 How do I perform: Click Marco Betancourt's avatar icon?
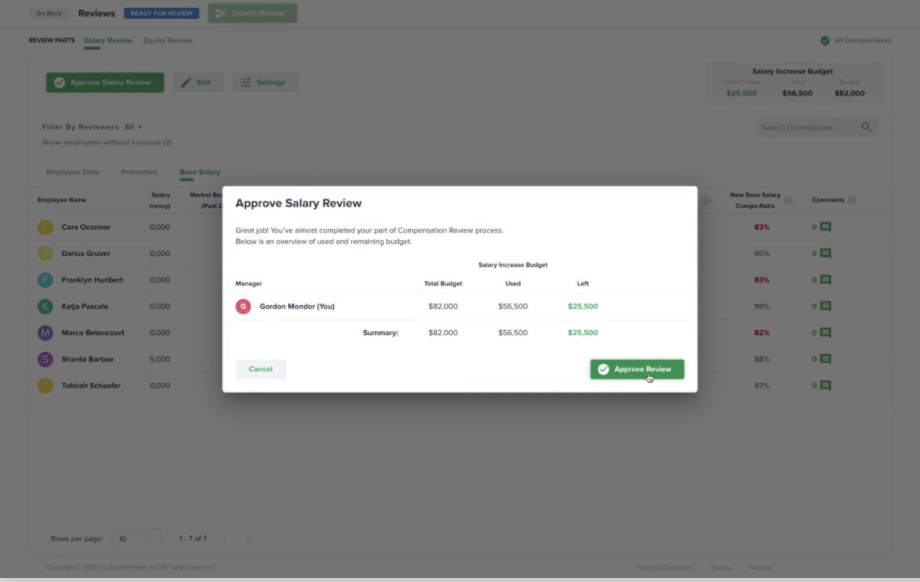[45, 333]
